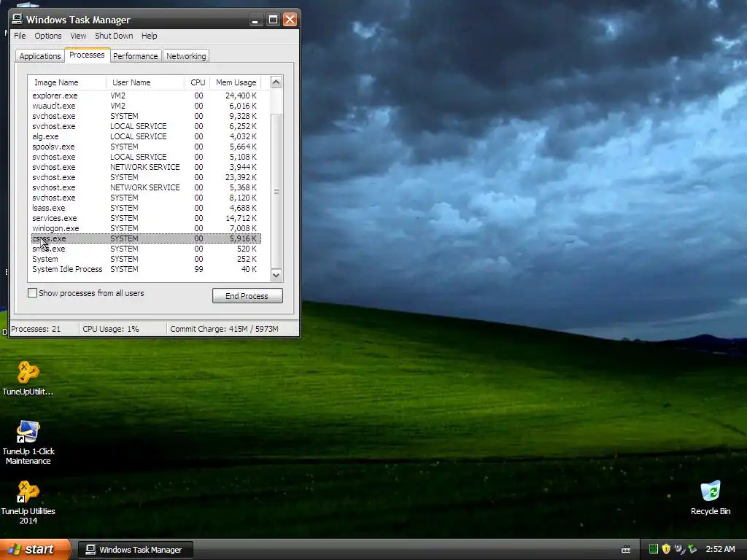This screenshot has height=560, width=747.
Task: Click the satellite dish tray icon
Action: coord(679,549)
